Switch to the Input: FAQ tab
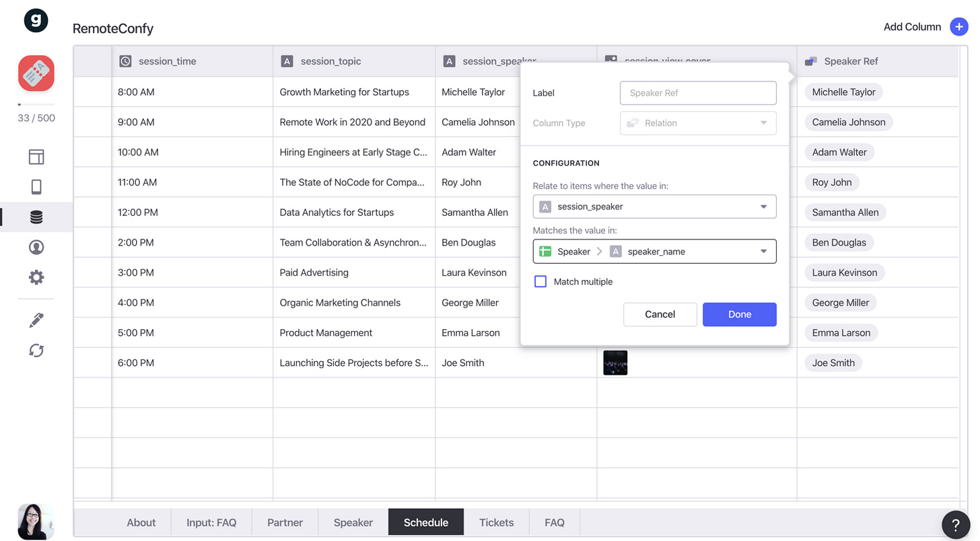The image size is (980, 541). coord(211,522)
